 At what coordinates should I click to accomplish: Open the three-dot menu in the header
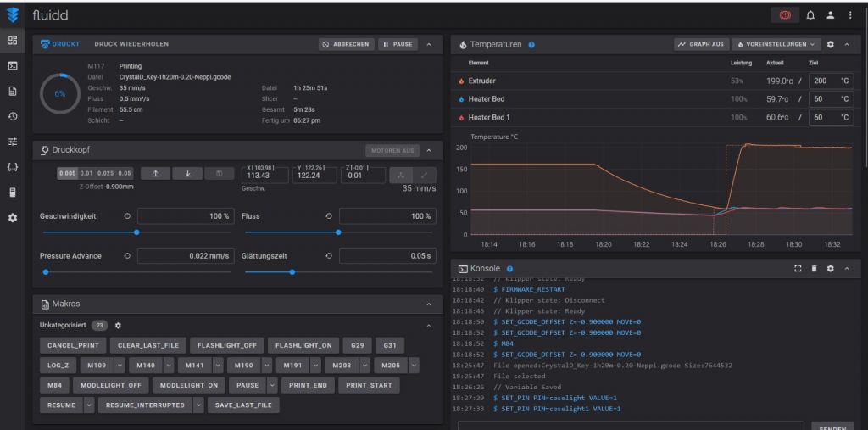pos(850,15)
